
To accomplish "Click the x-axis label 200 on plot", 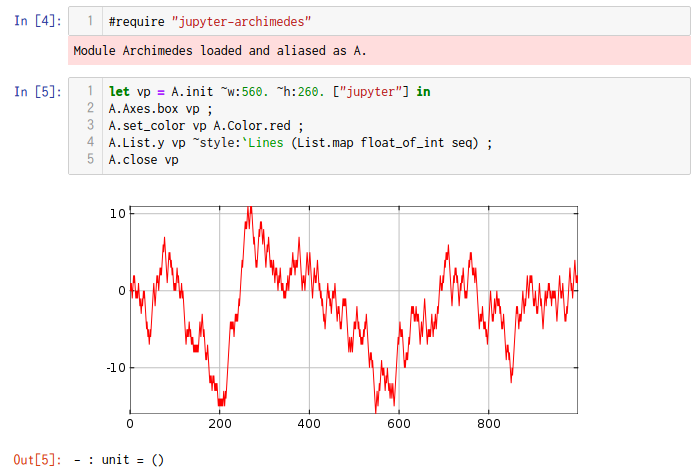I will 219,423.
